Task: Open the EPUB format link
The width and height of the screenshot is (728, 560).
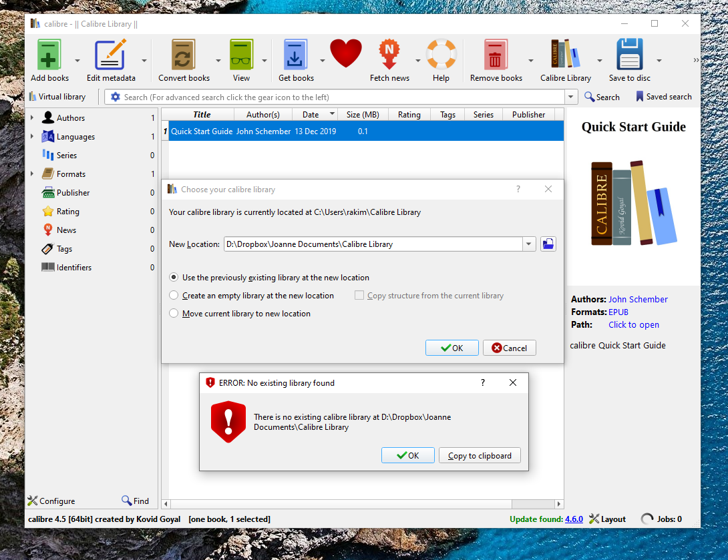Action: [x=618, y=312]
